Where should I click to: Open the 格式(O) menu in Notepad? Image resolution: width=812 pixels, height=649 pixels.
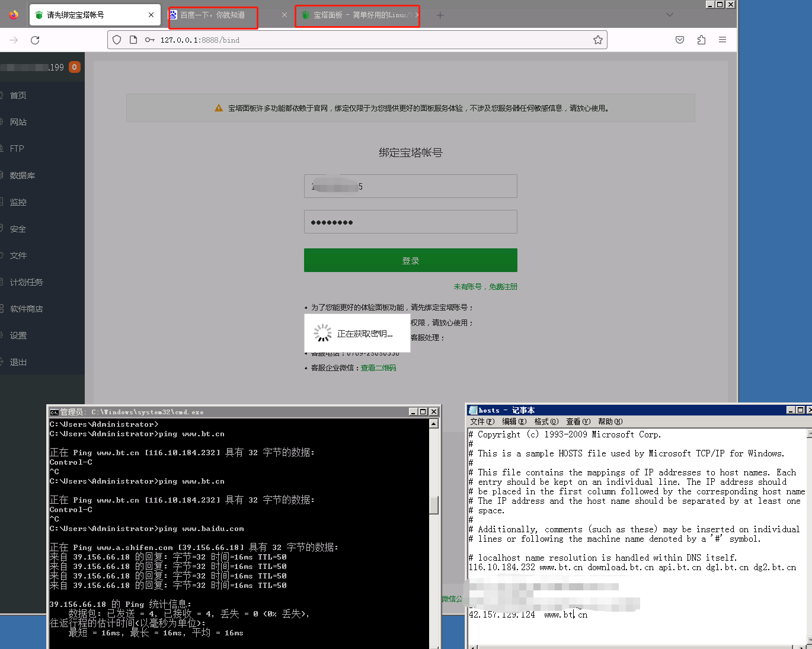(546, 421)
